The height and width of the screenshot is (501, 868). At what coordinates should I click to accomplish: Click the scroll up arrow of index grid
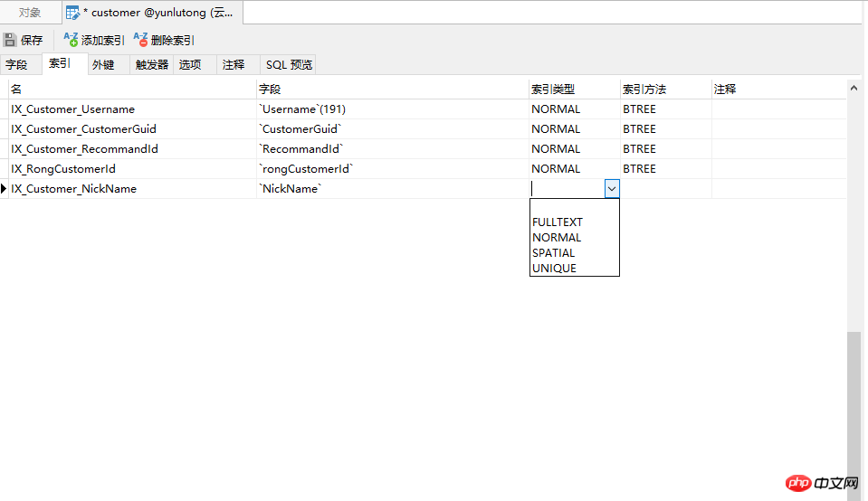[854, 88]
